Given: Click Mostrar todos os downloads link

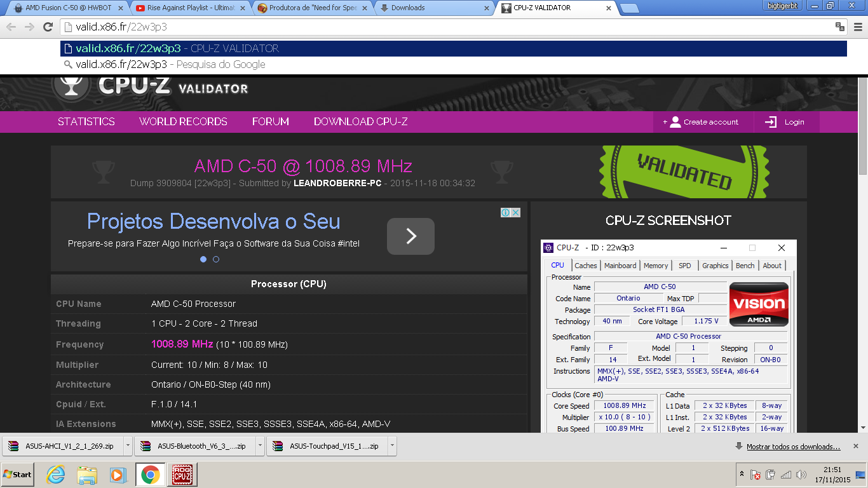Looking at the screenshot, I should pyautogui.click(x=793, y=447).
